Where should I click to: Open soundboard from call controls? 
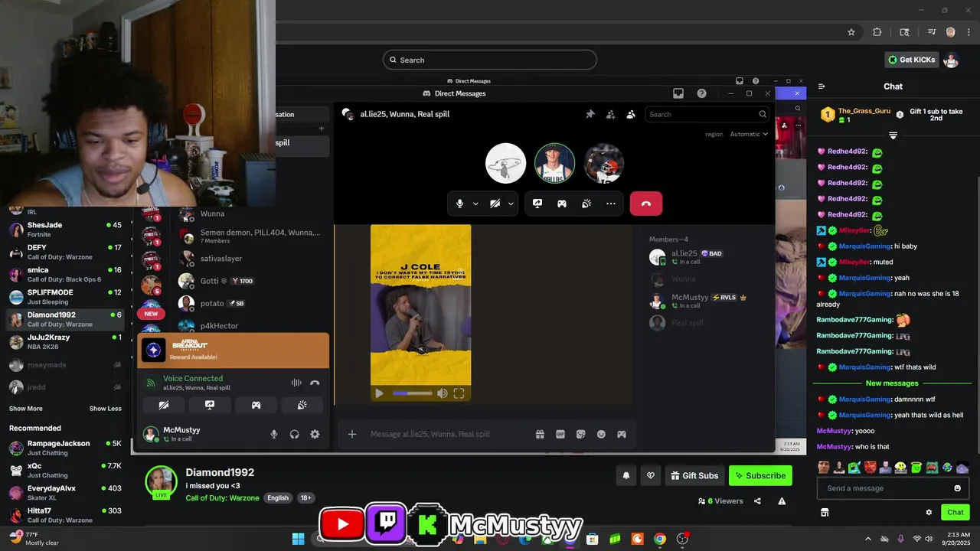[586, 204]
